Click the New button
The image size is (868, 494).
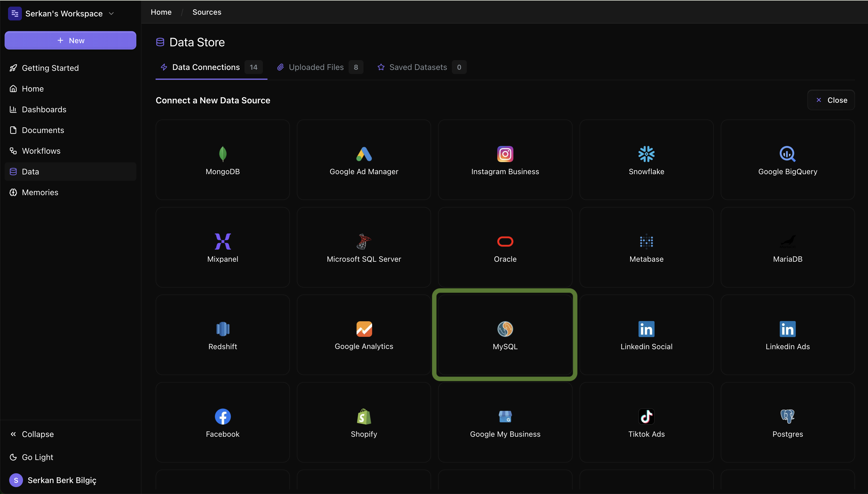point(70,40)
